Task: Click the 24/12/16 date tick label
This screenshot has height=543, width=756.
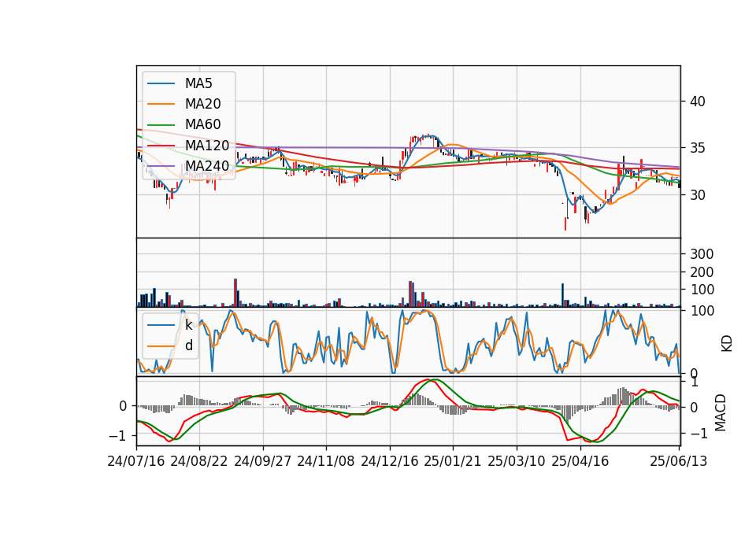Action: tap(390, 461)
